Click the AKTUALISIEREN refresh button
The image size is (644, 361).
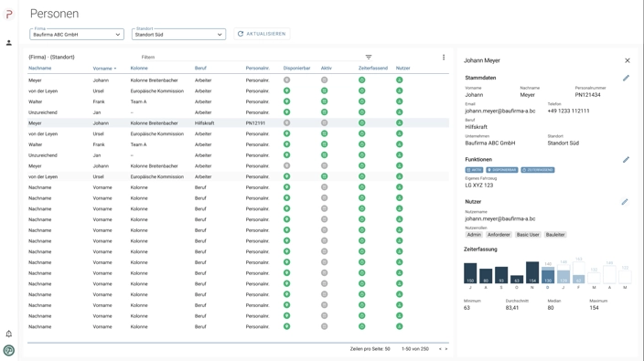tap(262, 34)
